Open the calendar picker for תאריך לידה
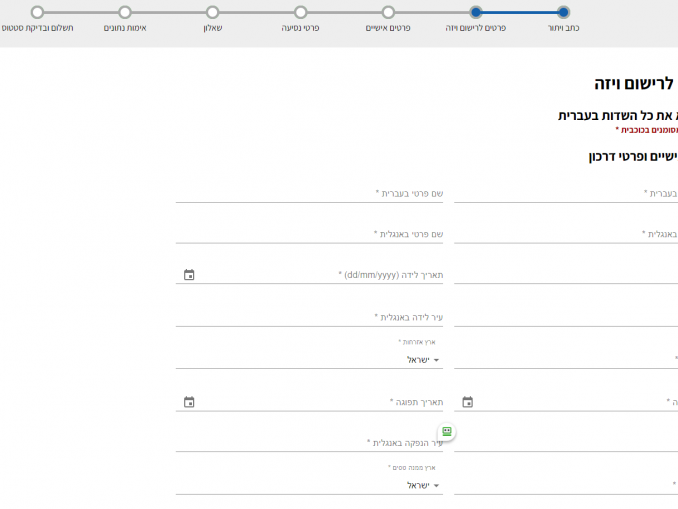 pyautogui.click(x=189, y=275)
